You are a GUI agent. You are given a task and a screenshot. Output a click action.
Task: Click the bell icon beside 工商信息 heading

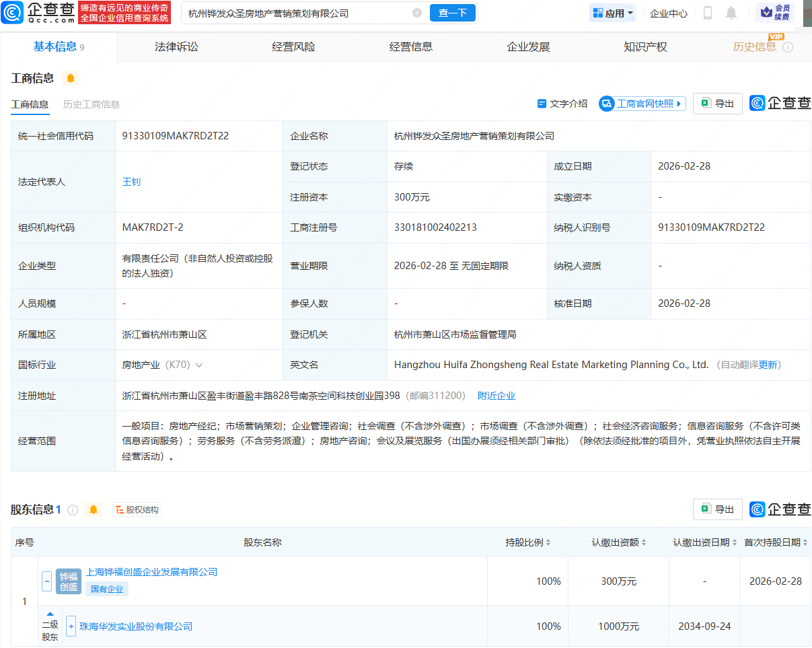click(x=70, y=79)
